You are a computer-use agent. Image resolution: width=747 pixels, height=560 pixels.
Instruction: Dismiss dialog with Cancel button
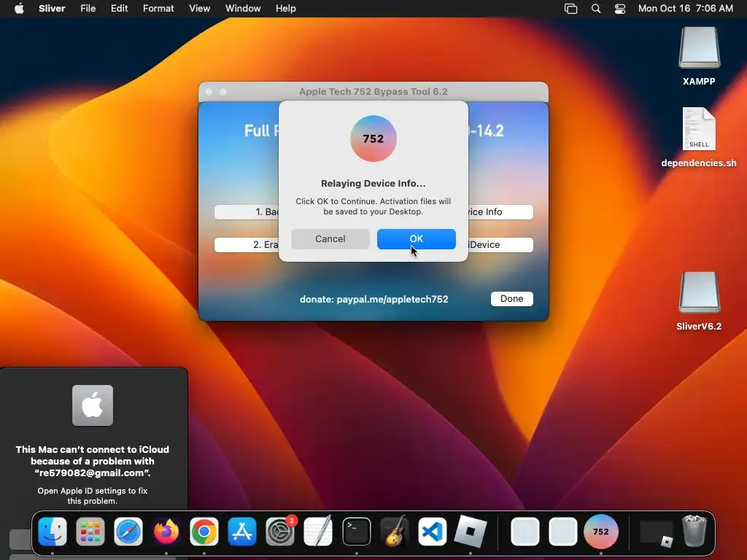click(x=330, y=238)
